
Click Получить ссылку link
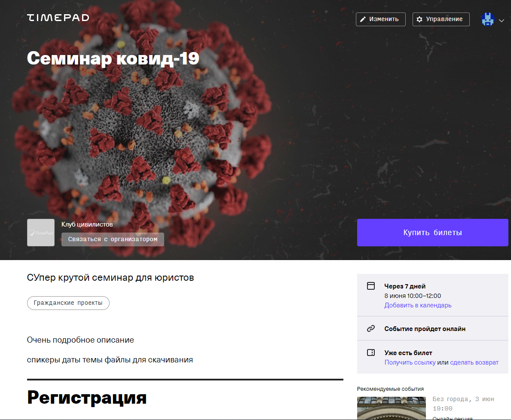[x=410, y=362]
